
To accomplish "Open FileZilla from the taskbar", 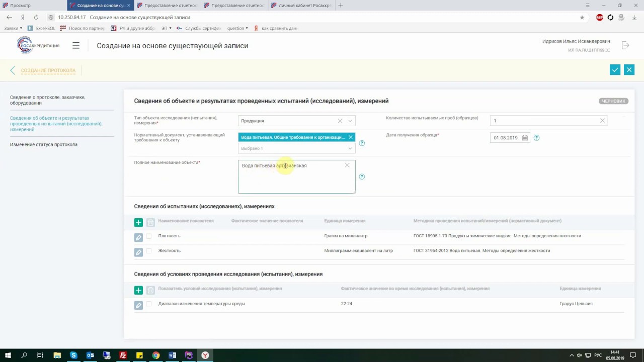I will pyautogui.click(x=123, y=355).
